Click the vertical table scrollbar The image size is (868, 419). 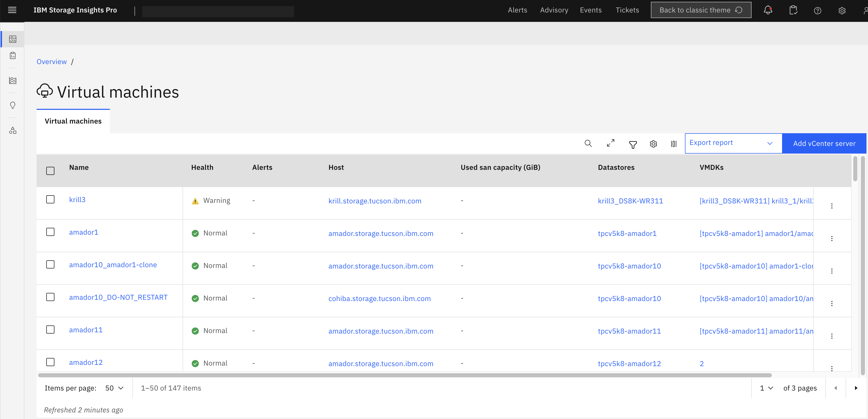point(855,169)
